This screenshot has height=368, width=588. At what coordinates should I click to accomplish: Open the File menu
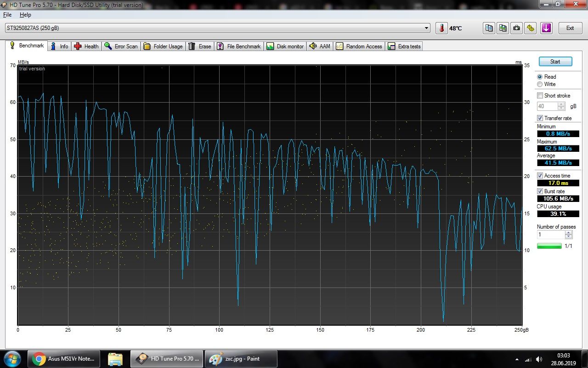[7, 15]
